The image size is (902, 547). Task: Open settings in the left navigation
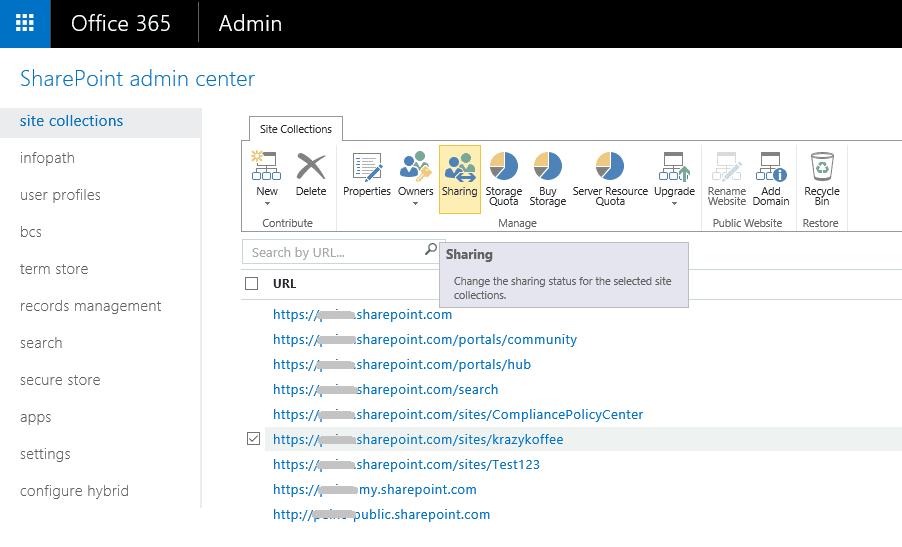(45, 454)
